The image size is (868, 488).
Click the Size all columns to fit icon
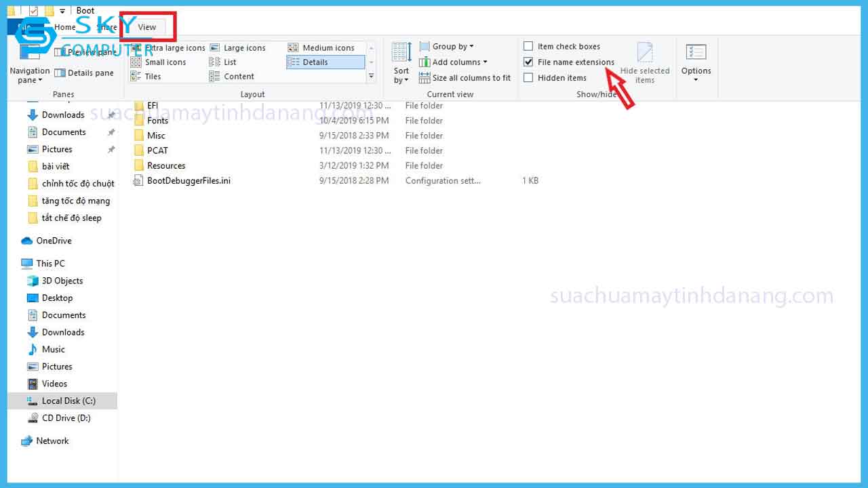pyautogui.click(x=425, y=78)
